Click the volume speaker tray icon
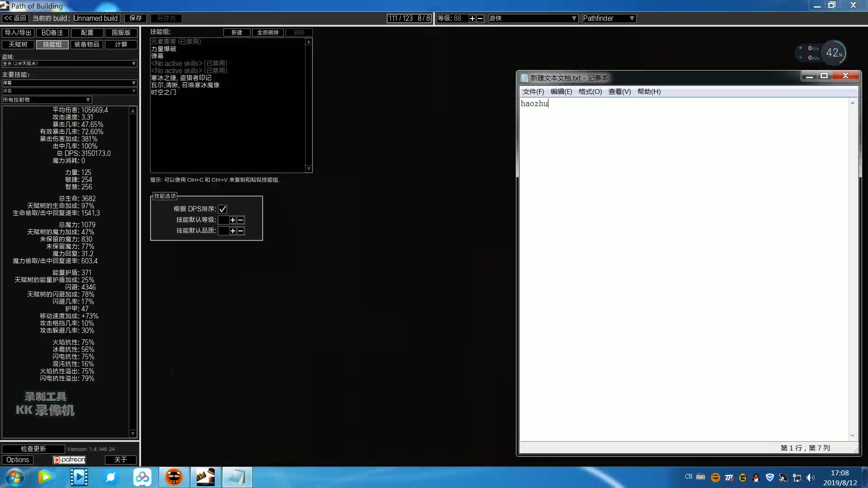Image resolution: width=868 pixels, height=488 pixels. (x=810, y=478)
